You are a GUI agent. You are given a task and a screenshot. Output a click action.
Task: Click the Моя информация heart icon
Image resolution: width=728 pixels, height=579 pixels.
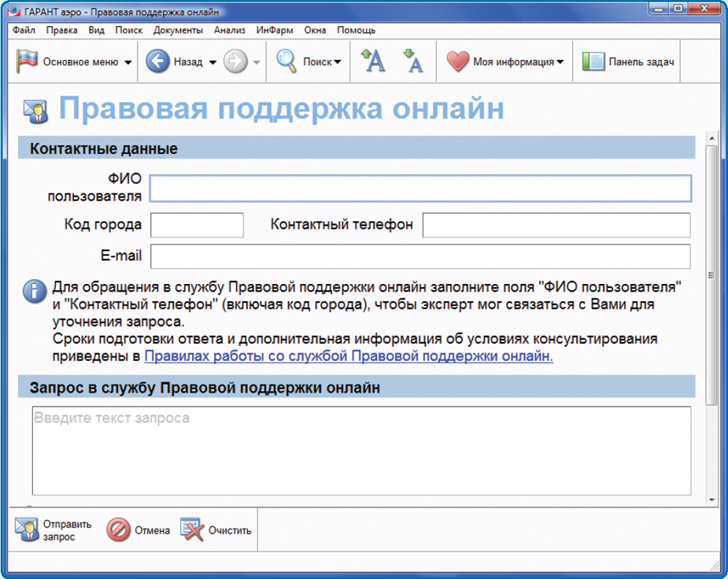point(457,62)
